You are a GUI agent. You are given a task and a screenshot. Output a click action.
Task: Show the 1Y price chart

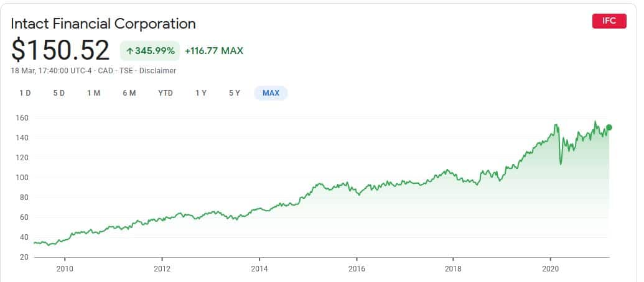tap(200, 93)
